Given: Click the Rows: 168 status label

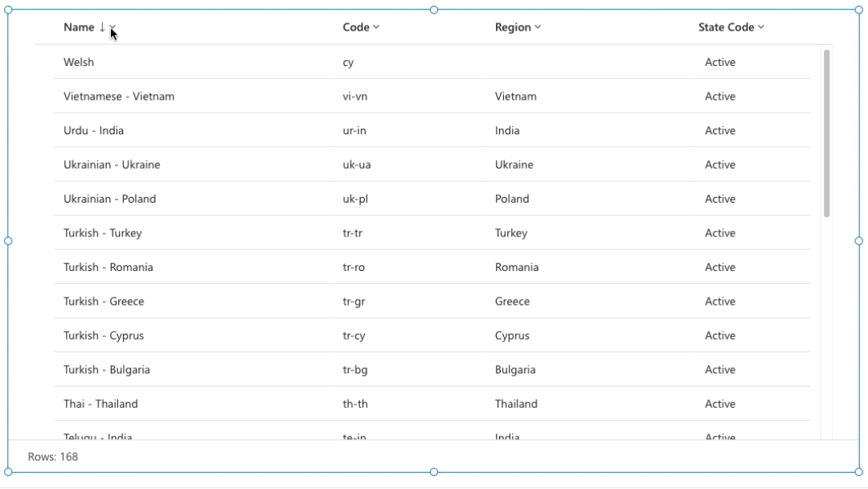Looking at the screenshot, I should tap(54, 456).
